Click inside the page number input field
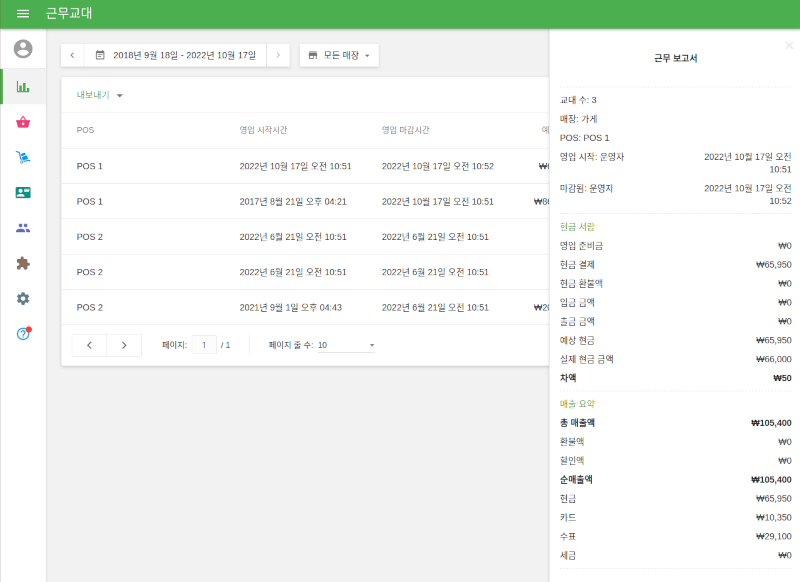 [204, 344]
